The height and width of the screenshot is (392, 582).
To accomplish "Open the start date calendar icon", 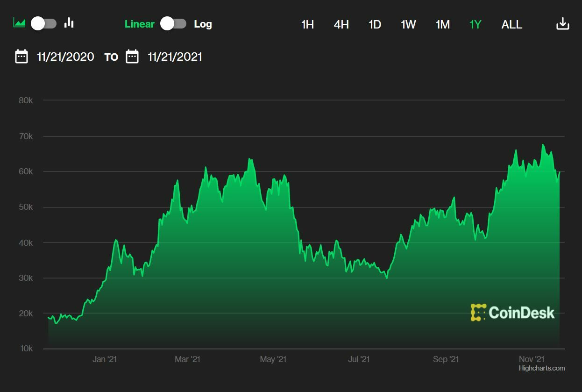I will (x=21, y=57).
